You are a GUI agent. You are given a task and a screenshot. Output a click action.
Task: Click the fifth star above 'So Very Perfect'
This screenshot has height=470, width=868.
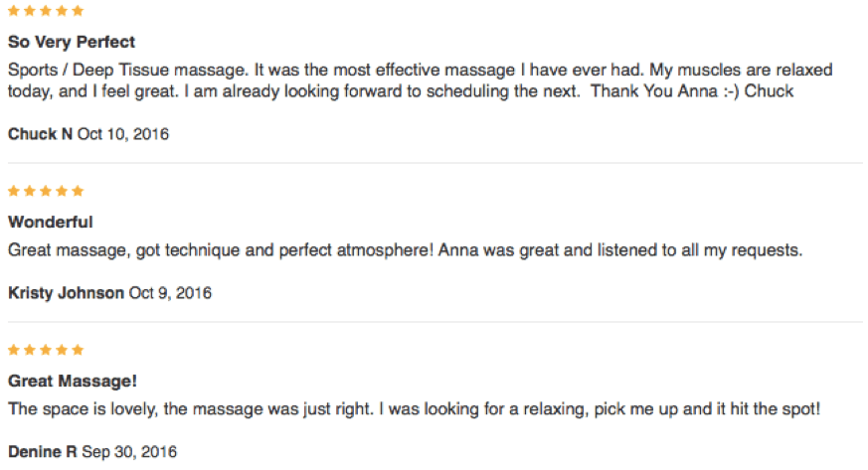(x=79, y=12)
